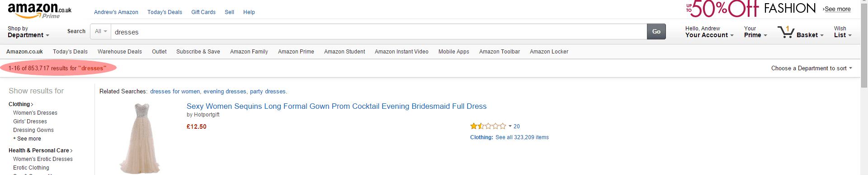The height and width of the screenshot is (175, 868).
Task: Select Today's Deals in the sub-navigation bar
Action: (x=70, y=52)
